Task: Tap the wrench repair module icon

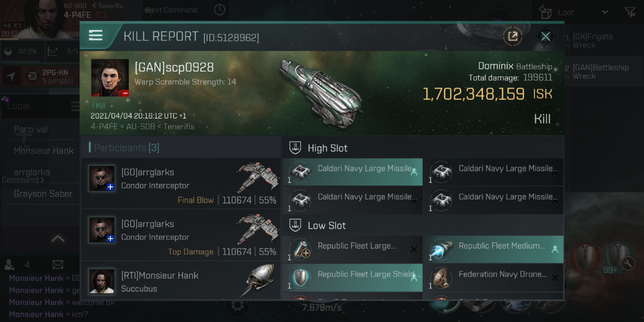Action: pyautogui.click(x=628, y=263)
